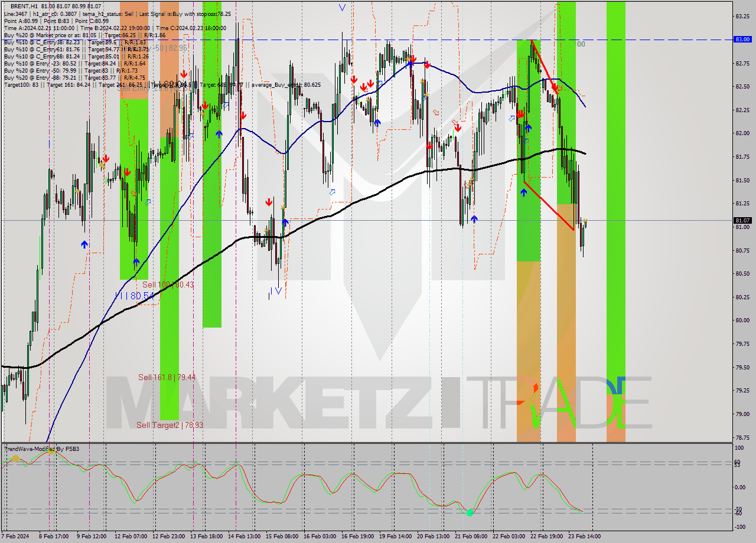The height and width of the screenshot is (543, 756).
Task: Click the 'I I I 80.54' blue label
Action: (135, 295)
